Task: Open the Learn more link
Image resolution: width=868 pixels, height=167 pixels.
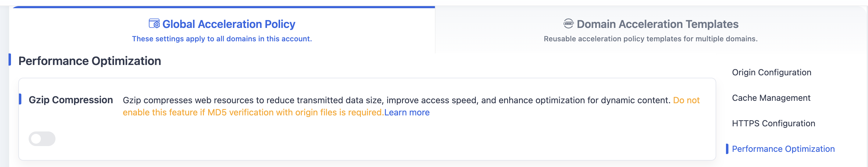Action: point(407,112)
